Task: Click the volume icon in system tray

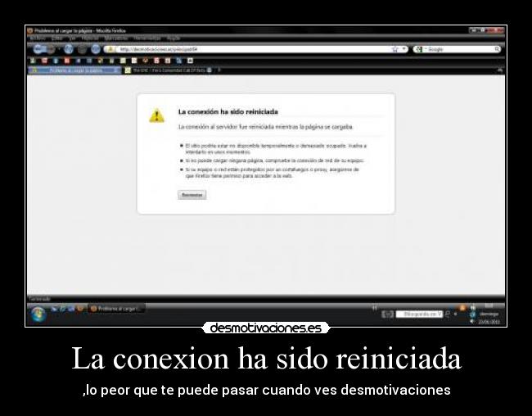Action: (x=472, y=321)
